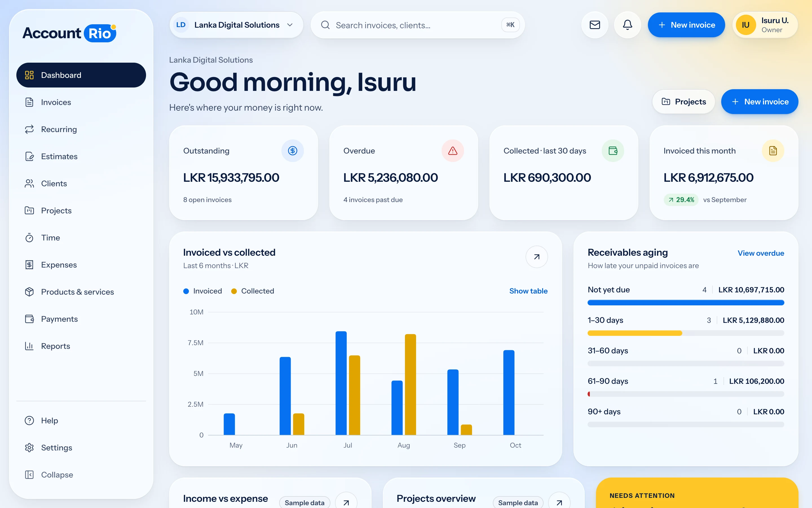
Task: Click the Not yet due aging bar
Action: [686, 303]
